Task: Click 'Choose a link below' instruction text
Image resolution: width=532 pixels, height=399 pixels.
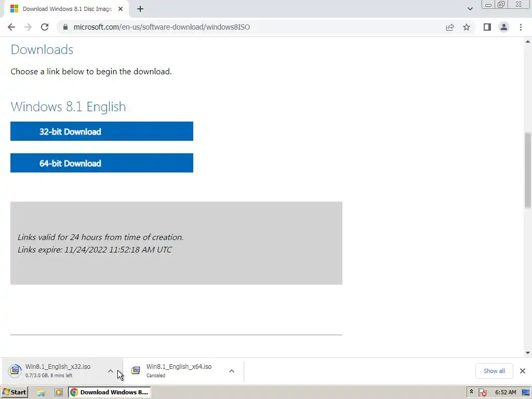Action: 91,72
